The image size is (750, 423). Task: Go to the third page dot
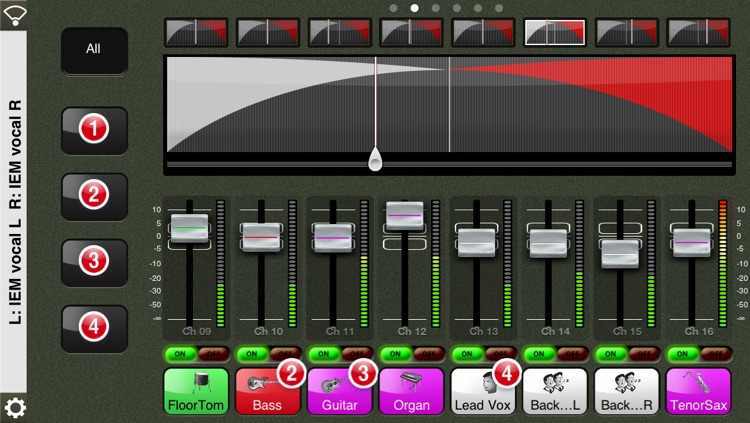(x=436, y=8)
